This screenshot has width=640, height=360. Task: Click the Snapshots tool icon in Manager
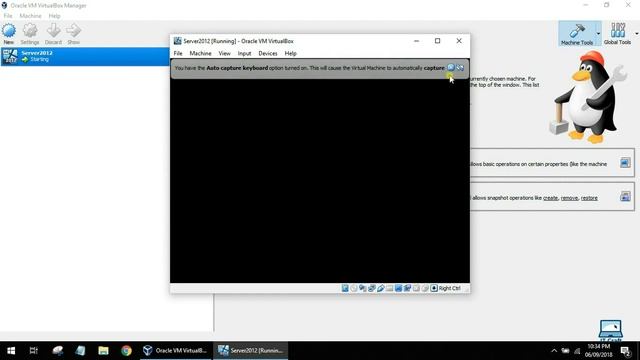[x=625, y=196]
